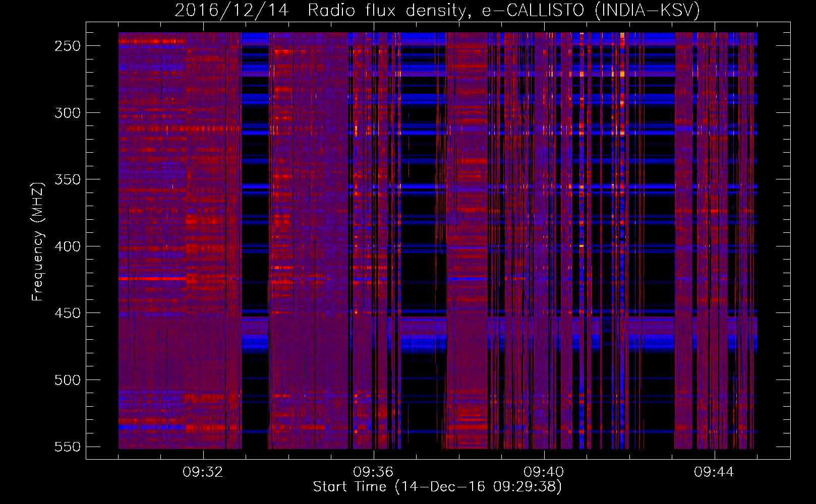Click the 09:36 time tick label
816x504 pixels.
pos(373,472)
